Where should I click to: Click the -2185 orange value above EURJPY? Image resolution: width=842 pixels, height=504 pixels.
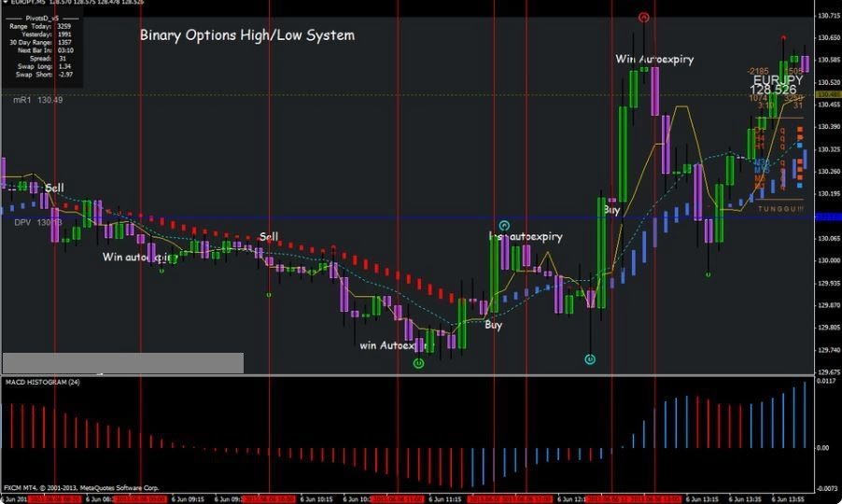[758, 71]
